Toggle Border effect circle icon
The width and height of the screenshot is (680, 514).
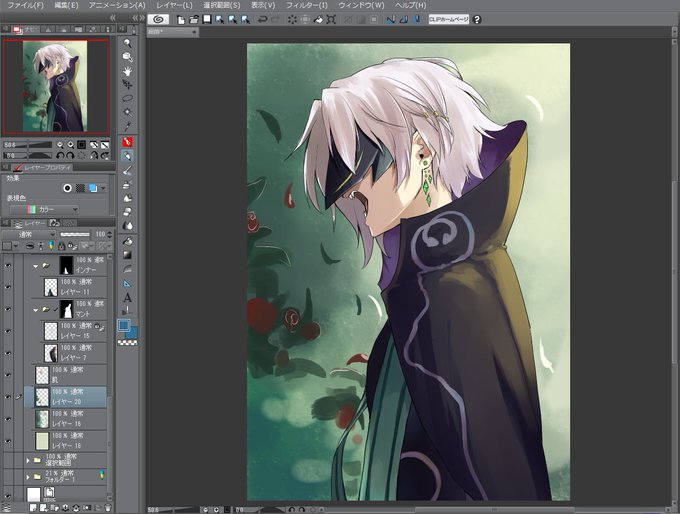67,188
